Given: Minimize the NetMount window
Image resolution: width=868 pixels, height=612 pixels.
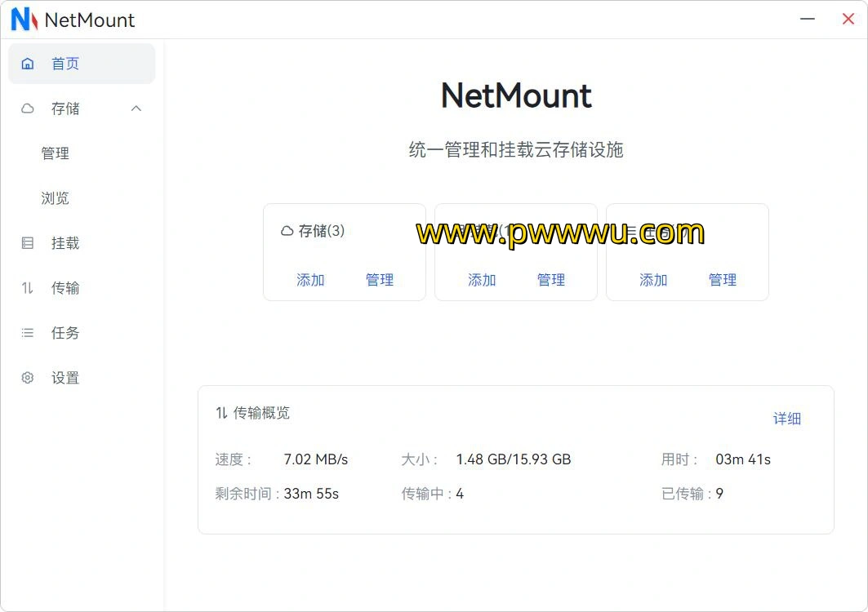Looking at the screenshot, I should (808, 19).
